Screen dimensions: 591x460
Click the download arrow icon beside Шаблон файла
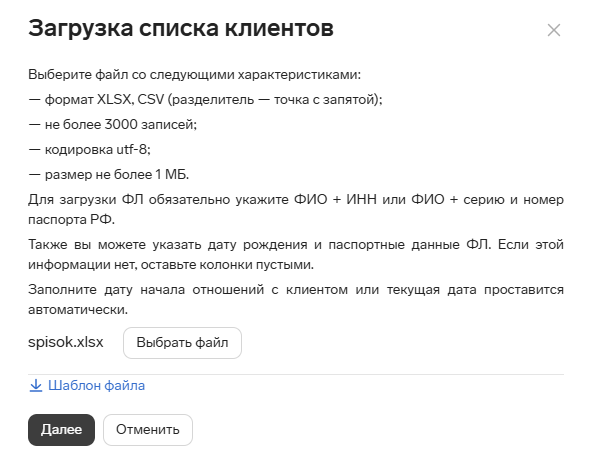tap(36, 386)
